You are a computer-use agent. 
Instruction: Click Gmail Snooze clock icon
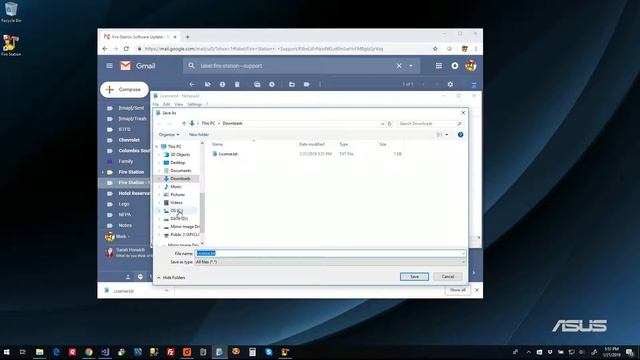[272, 84]
